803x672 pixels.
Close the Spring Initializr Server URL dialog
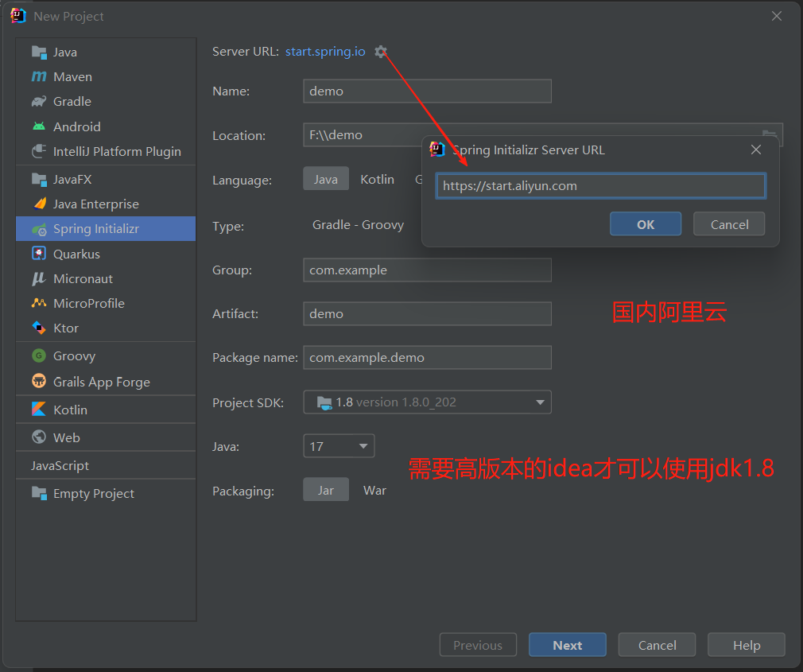click(755, 150)
